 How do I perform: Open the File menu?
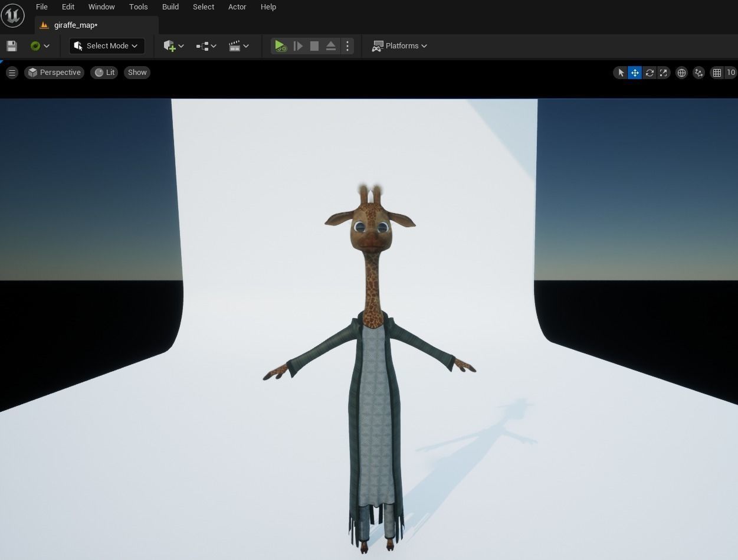42,7
